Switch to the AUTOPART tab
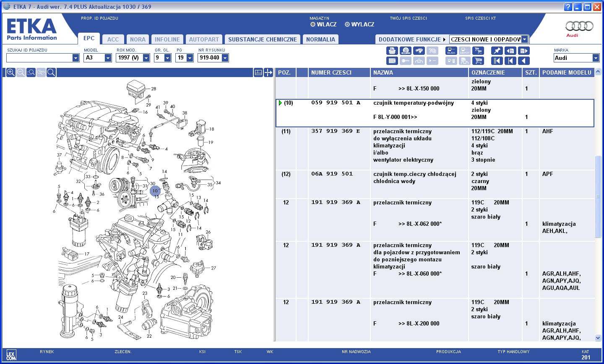 (204, 39)
